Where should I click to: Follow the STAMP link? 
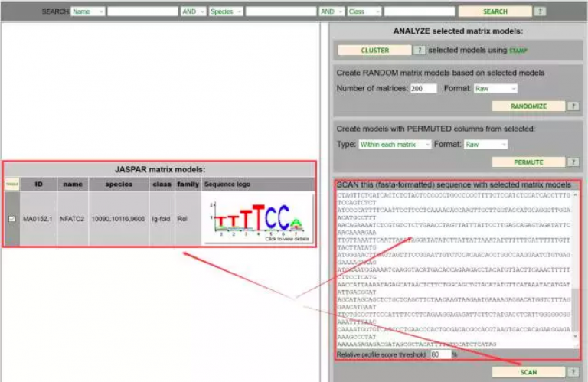[x=518, y=51]
